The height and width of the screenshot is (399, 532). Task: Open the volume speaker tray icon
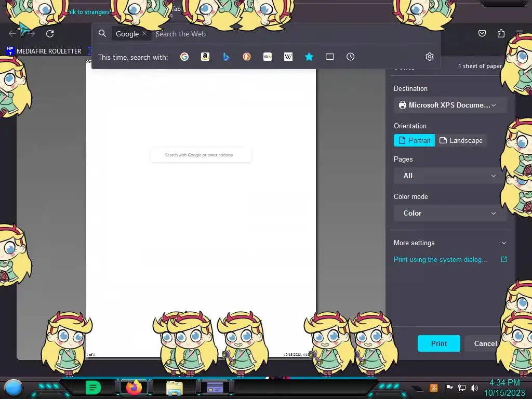tap(474, 388)
